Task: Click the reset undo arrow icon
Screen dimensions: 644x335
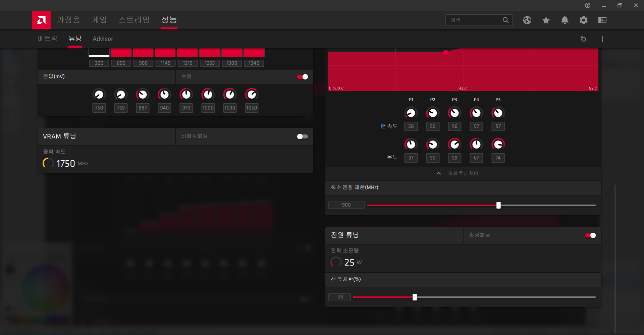Action: pyautogui.click(x=584, y=39)
